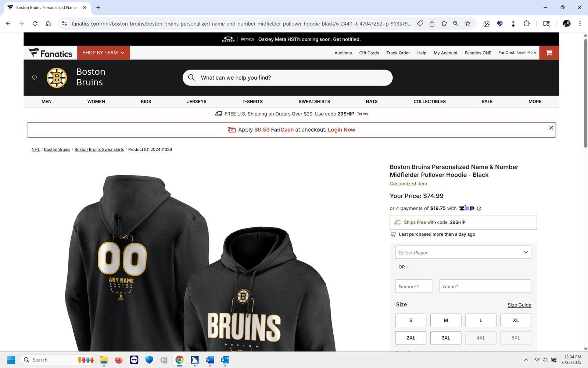Open the SWEATSHIRTS category menu
Viewport: 588px width, 368px height.
[314, 102]
